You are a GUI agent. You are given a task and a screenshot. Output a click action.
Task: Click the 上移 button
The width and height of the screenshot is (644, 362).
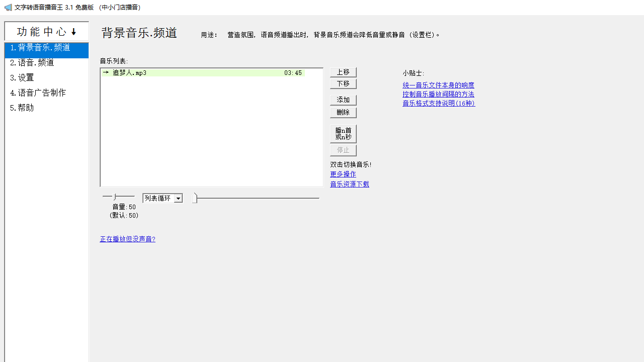[343, 72]
